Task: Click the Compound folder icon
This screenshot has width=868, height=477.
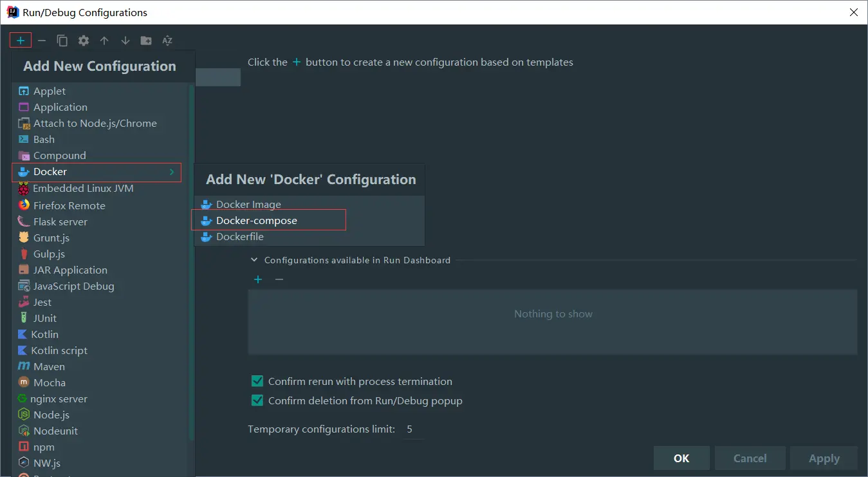Action: [x=24, y=156]
